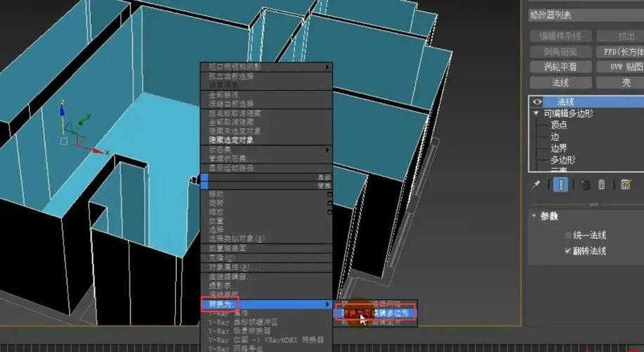644x352 pixels.
Task: Collapse the 可编辑多边形 tree node
Action: [536, 113]
